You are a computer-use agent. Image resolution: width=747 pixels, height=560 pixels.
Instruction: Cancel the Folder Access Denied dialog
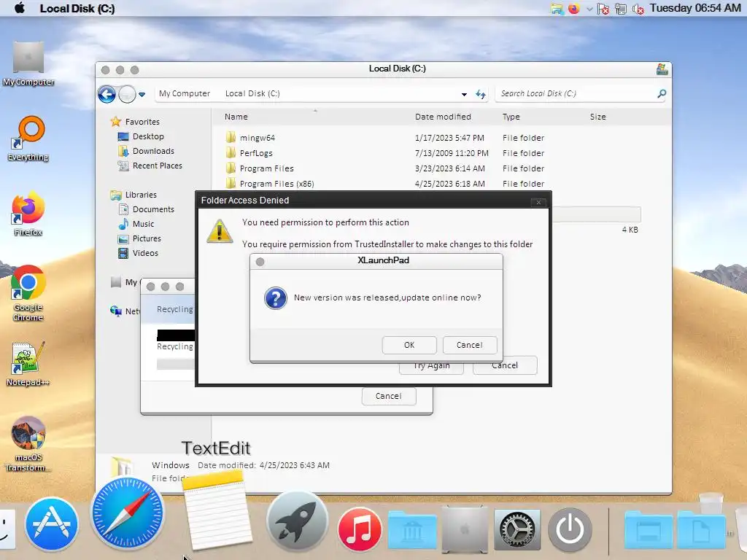click(x=505, y=366)
